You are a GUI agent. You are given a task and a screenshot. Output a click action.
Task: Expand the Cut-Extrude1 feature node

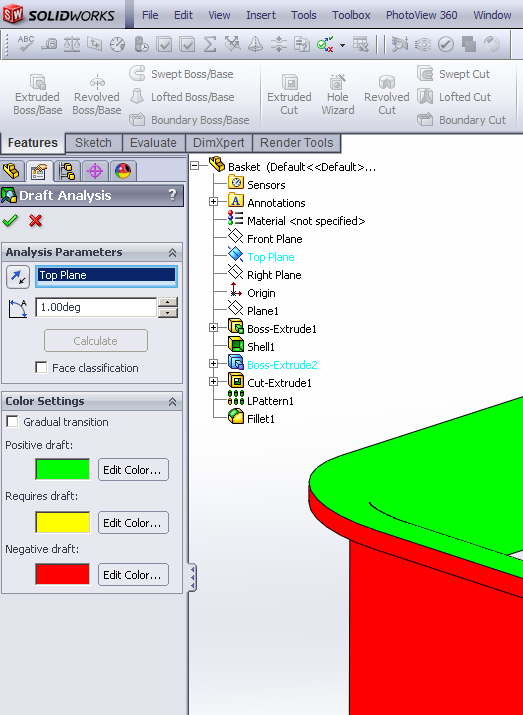click(x=213, y=382)
